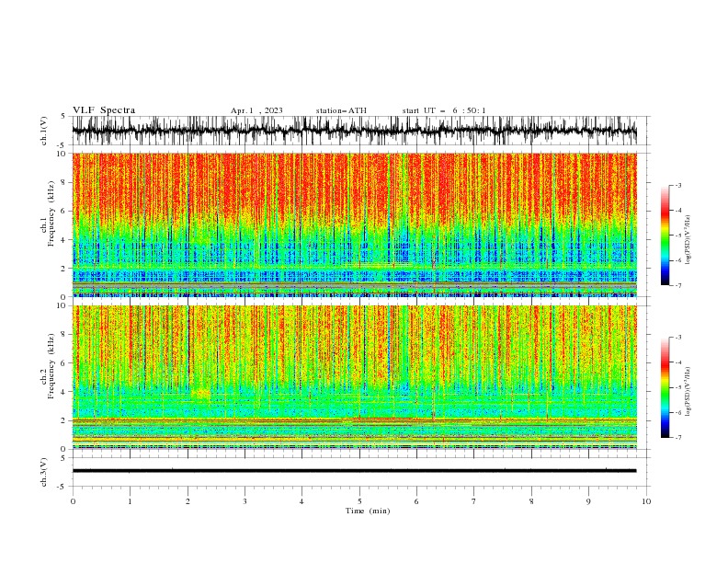728x563 pixels.
Task: Click the time axis tick label "7"
Action: click(x=474, y=501)
